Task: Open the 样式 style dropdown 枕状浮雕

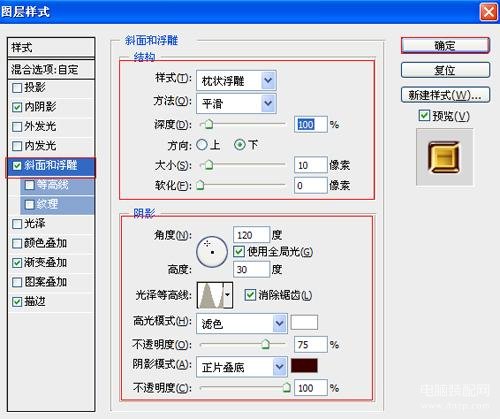Action: (x=236, y=80)
